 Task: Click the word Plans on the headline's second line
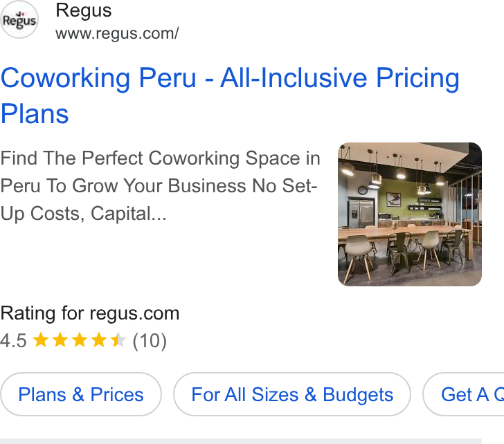click(x=35, y=113)
